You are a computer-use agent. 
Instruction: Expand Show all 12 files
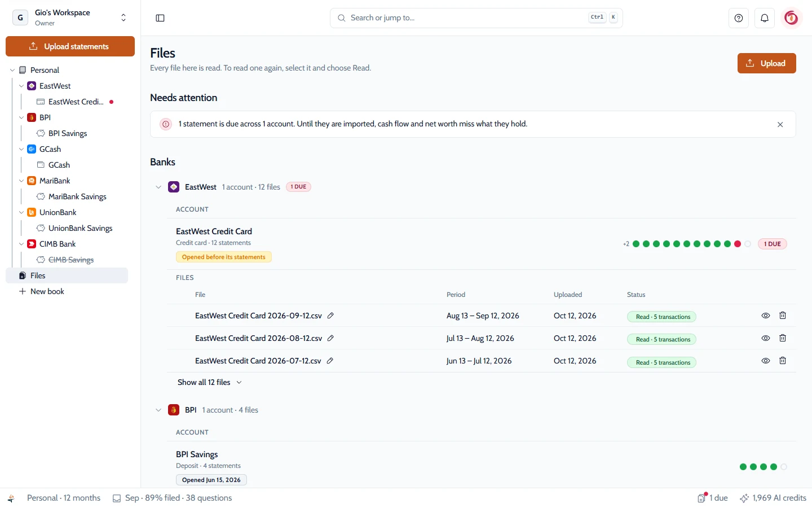pyautogui.click(x=210, y=382)
